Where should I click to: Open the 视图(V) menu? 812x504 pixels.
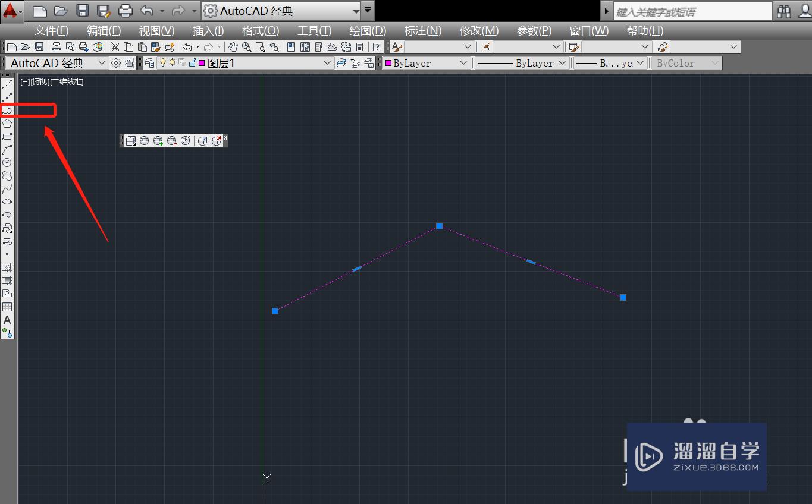156,31
